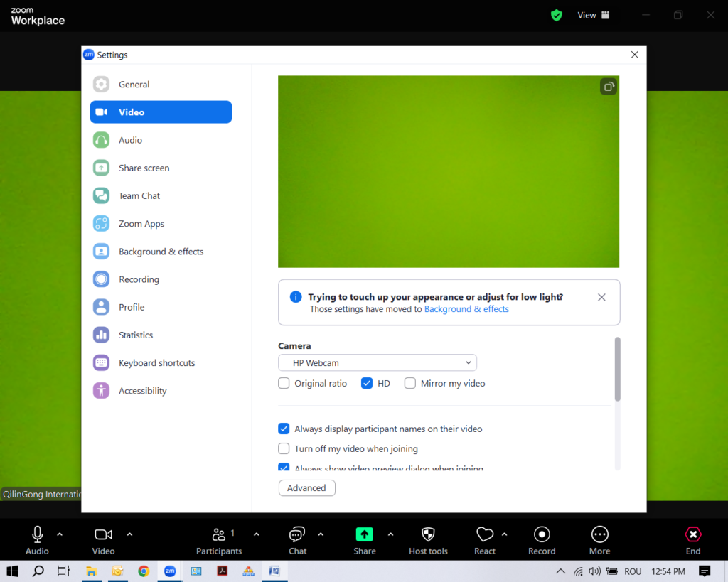The height and width of the screenshot is (582, 728).
Task: Click the green encryption shield icon
Action: click(557, 15)
